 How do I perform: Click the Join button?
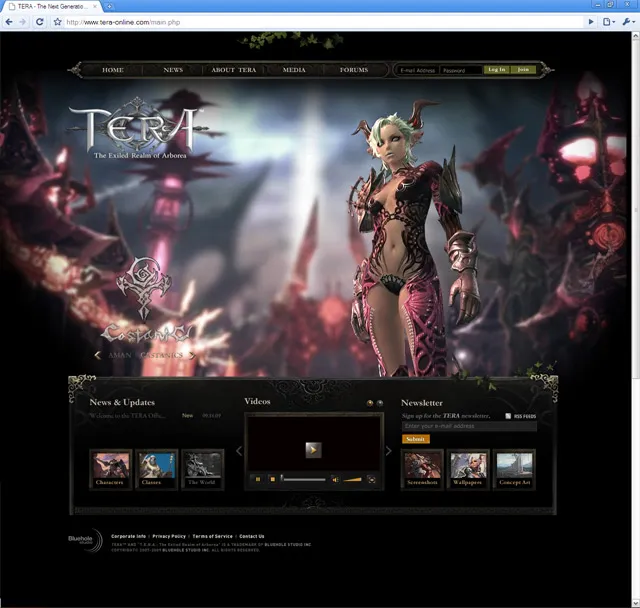523,70
